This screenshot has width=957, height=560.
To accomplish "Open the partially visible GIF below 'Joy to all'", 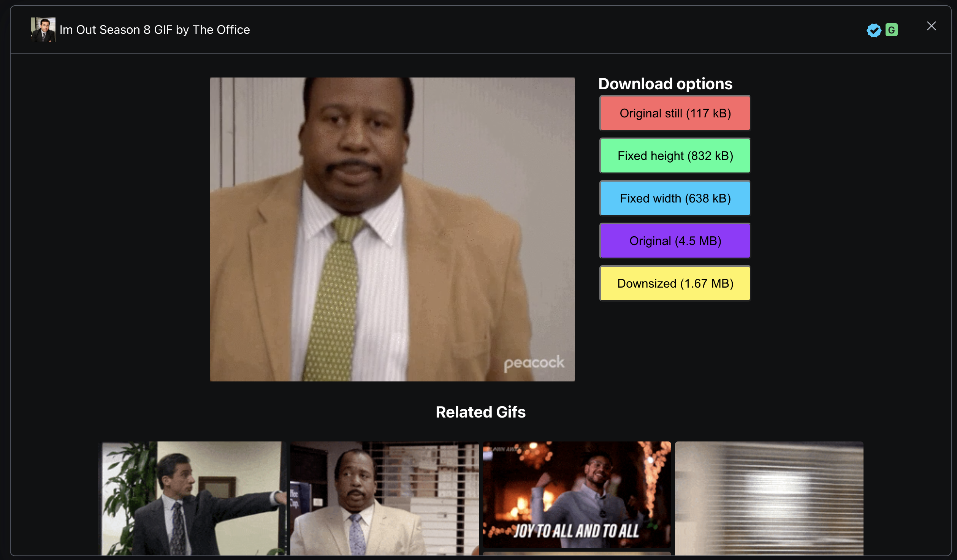I will (576, 554).
